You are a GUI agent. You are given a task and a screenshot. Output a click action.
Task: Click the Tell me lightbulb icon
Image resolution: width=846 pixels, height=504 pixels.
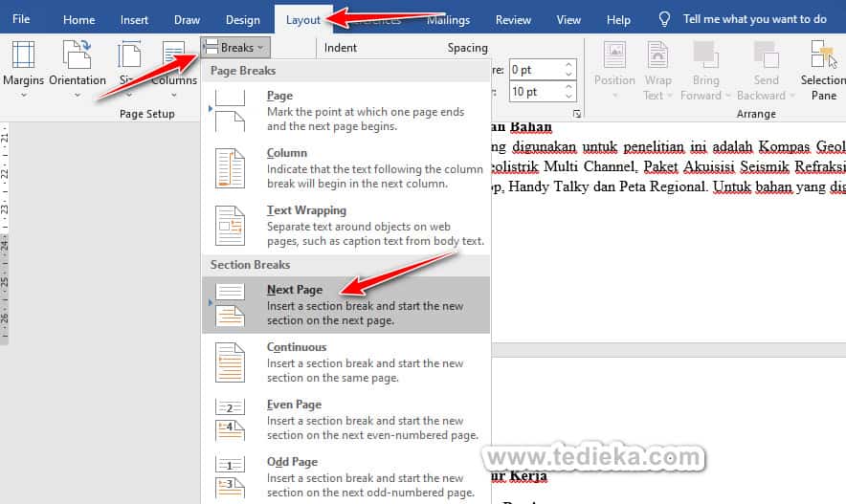tap(665, 19)
